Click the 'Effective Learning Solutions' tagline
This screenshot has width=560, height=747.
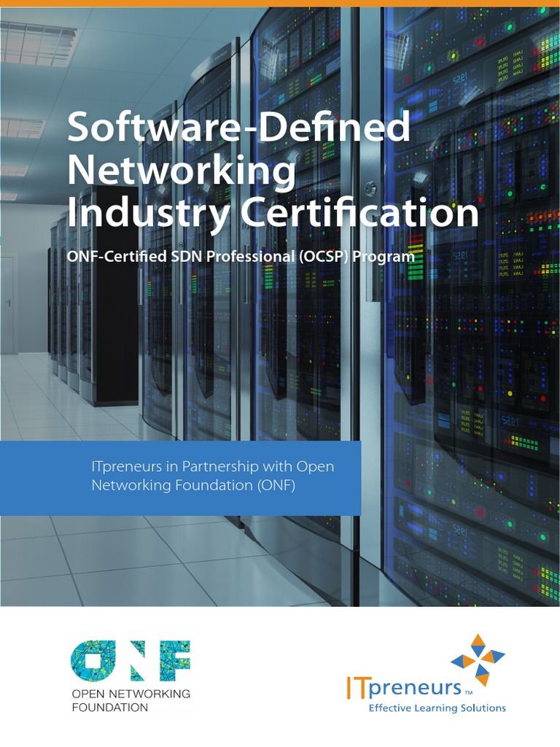[x=437, y=708]
